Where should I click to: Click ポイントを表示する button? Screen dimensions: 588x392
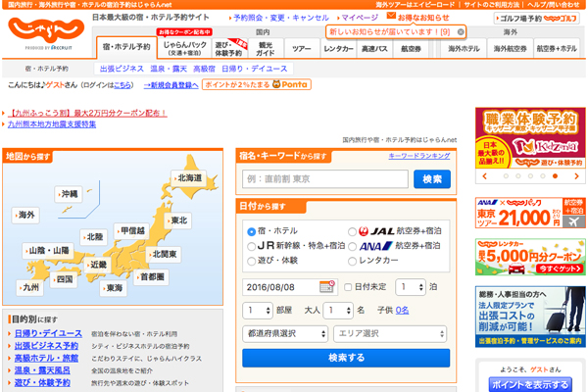[530, 384]
